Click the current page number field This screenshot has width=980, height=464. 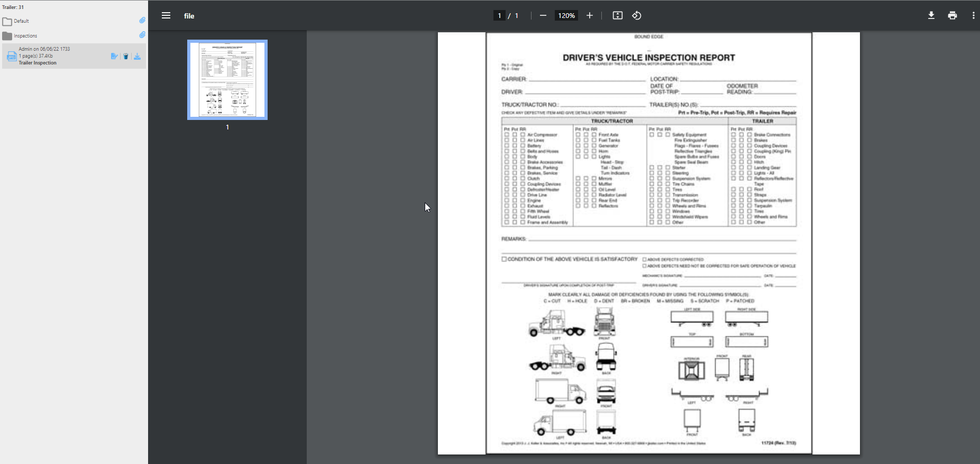point(499,16)
